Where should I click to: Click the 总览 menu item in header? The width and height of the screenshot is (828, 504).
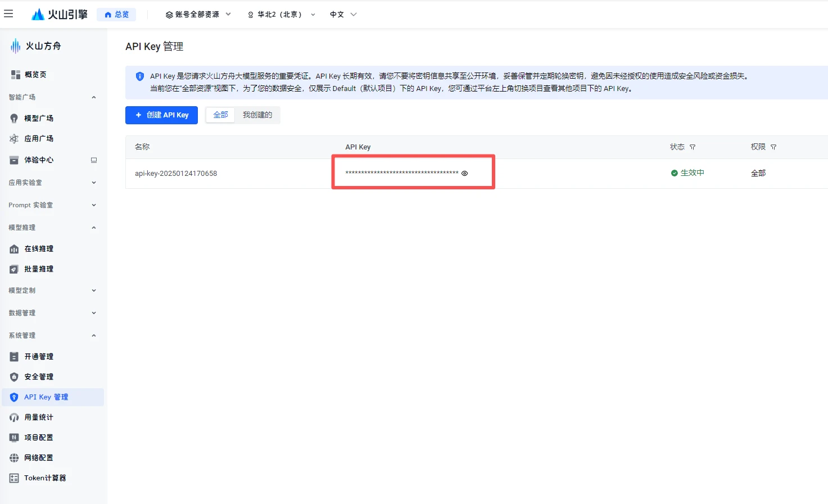[116, 13]
